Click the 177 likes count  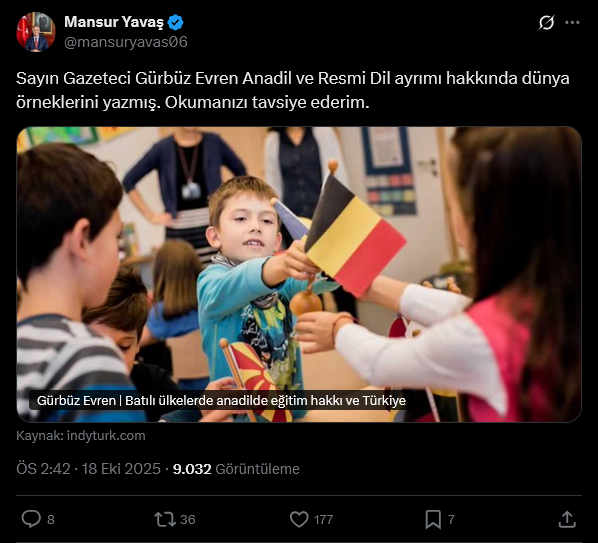point(323,519)
